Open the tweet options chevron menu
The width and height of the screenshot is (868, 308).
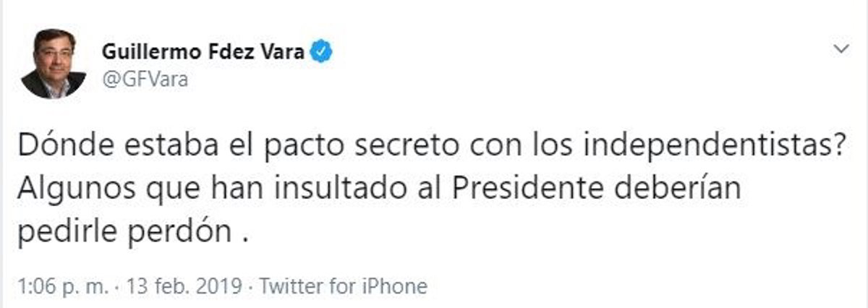(x=841, y=50)
